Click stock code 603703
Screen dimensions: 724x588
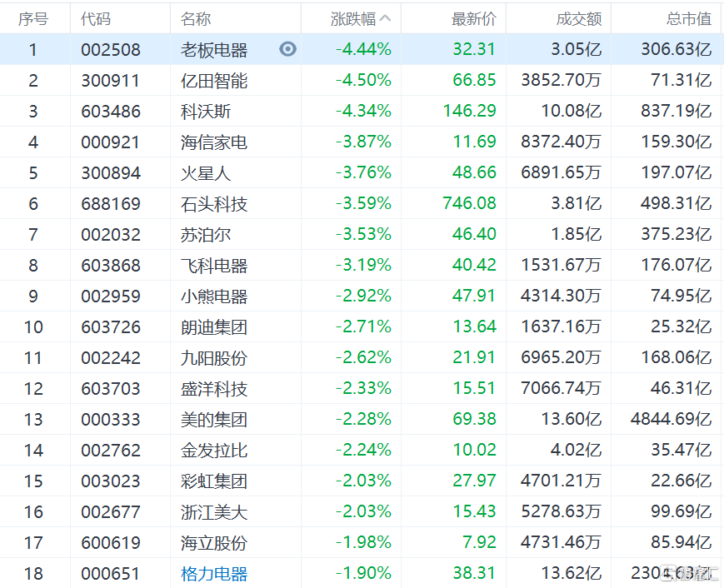(111, 389)
